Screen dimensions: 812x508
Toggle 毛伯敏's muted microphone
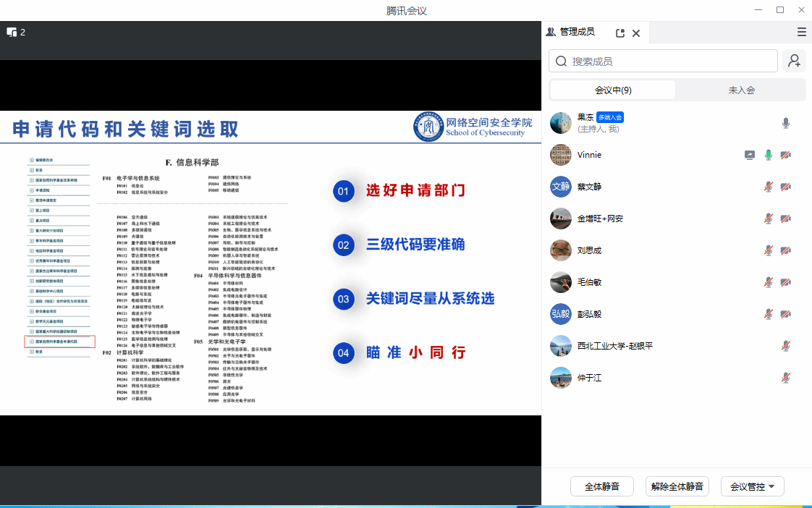pos(769,282)
